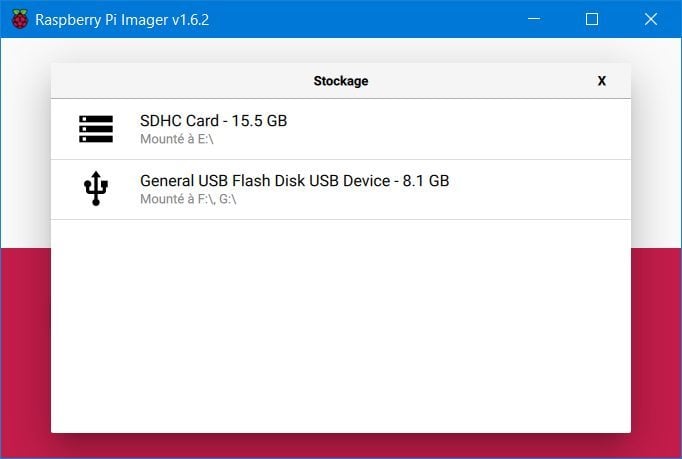
Task: Choose the SDHC Card - 15.5 GB entry
Action: 341,129
